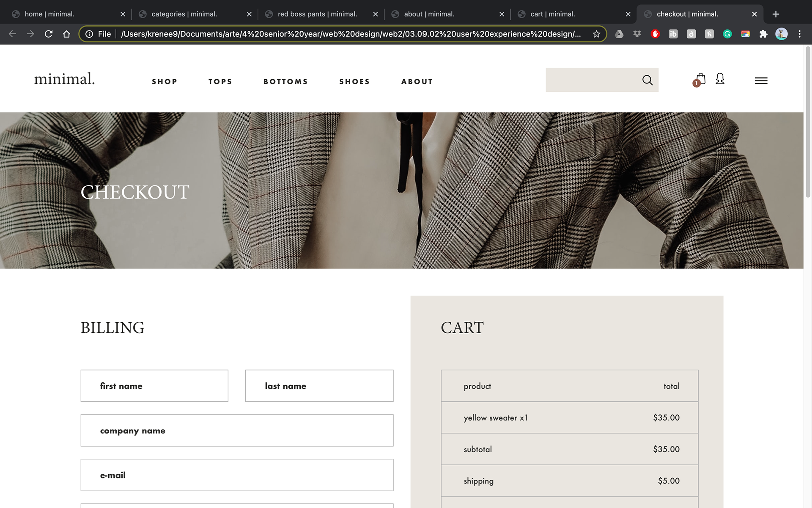Click the cart count badge
Viewport: 812px width, 508px height.
(x=697, y=83)
